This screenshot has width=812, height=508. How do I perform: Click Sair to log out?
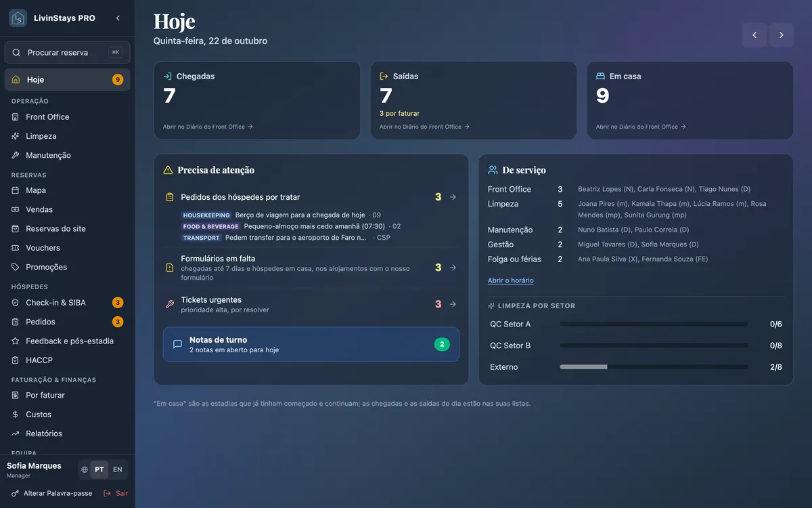pos(116,493)
